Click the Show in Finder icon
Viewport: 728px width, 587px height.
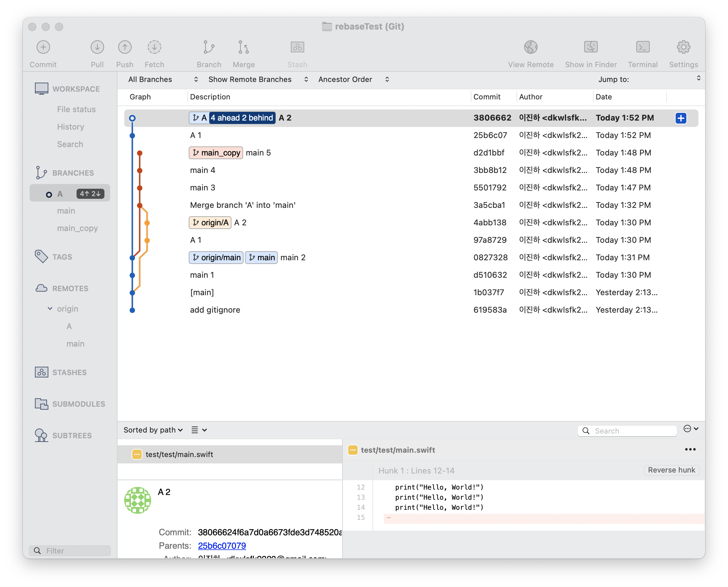click(x=590, y=47)
